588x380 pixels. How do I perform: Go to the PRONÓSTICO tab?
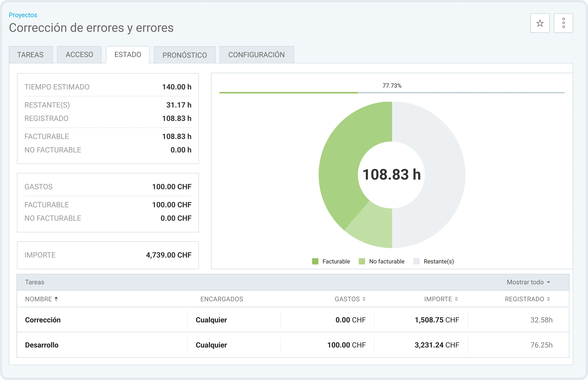pyautogui.click(x=185, y=55)
